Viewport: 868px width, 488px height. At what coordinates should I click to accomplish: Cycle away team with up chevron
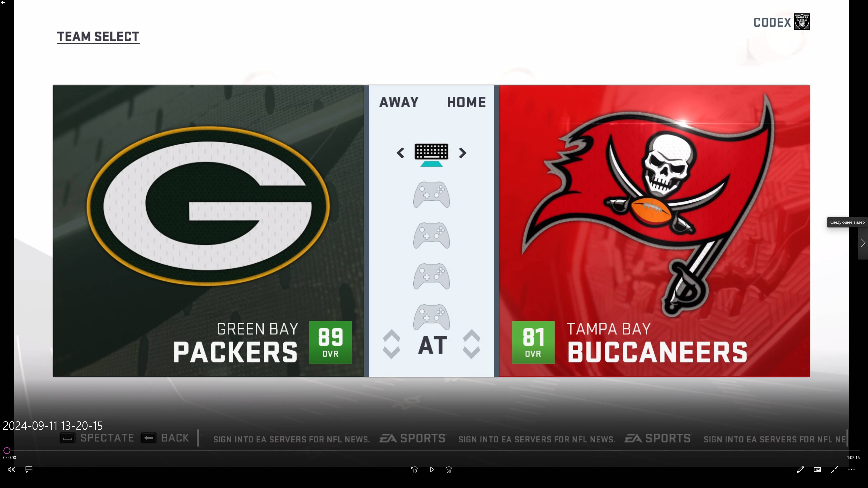[391, 335]
